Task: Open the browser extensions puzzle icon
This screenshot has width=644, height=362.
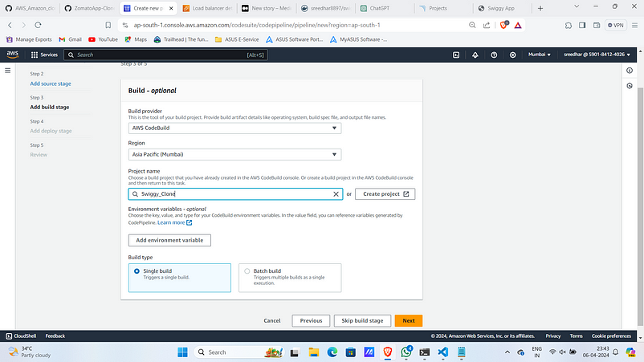Action: pos(568,25)
